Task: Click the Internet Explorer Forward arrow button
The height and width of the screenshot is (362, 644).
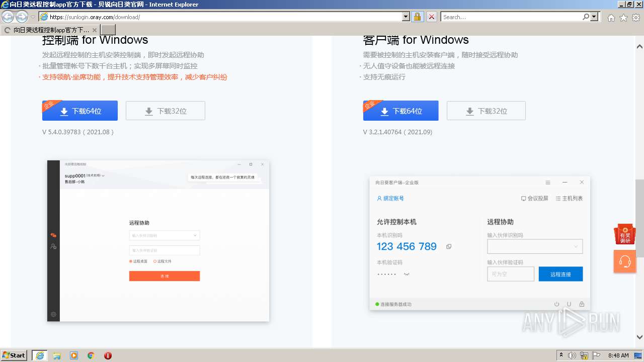Action: point(22,17)
